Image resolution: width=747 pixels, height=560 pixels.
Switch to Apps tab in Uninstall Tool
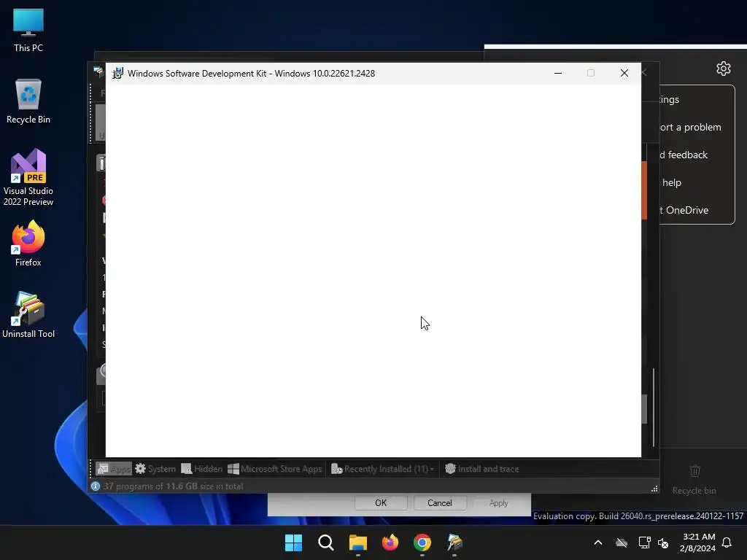pos(113,469)
